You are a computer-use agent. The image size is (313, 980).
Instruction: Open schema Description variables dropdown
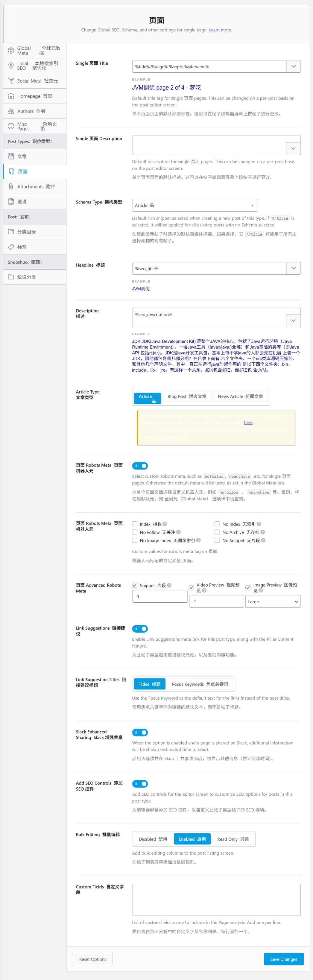[x=293, y=321]
